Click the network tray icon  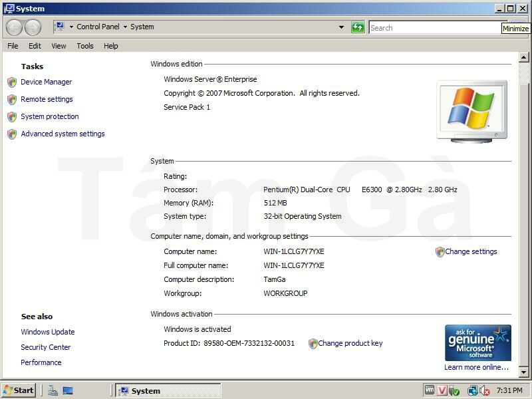tap(472, 391)
